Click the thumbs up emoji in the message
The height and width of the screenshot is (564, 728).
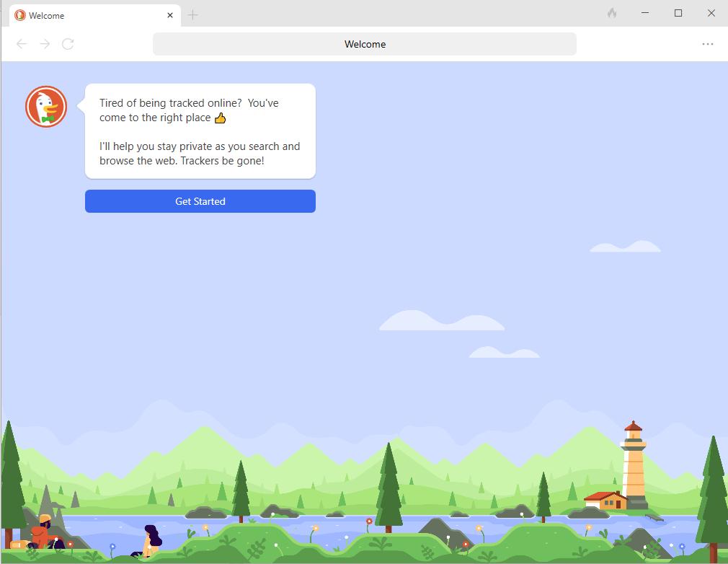pos(221,118)
